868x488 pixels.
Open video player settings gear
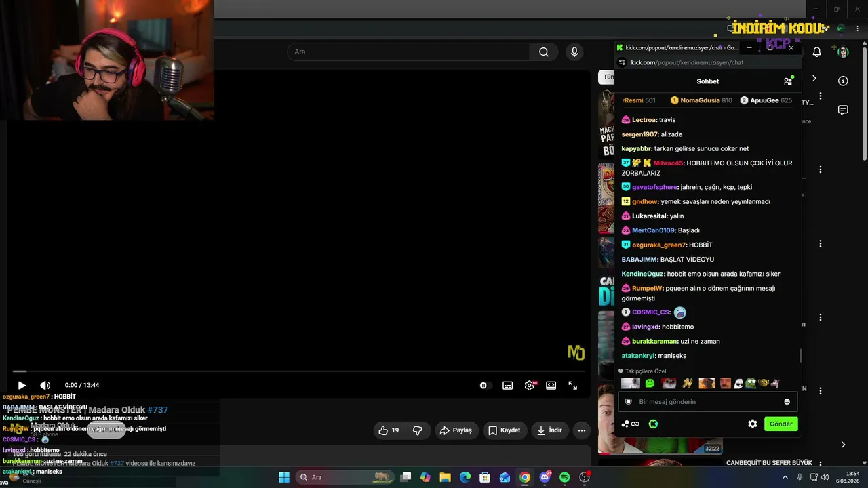click(530, 385)
